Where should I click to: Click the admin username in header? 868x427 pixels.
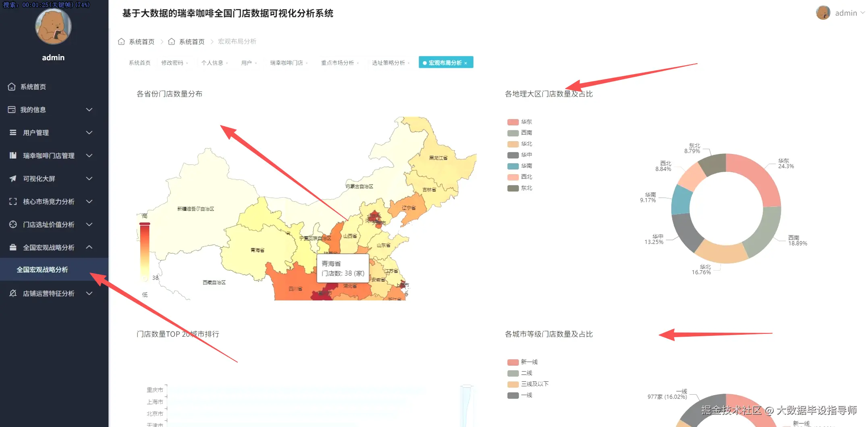846,13
